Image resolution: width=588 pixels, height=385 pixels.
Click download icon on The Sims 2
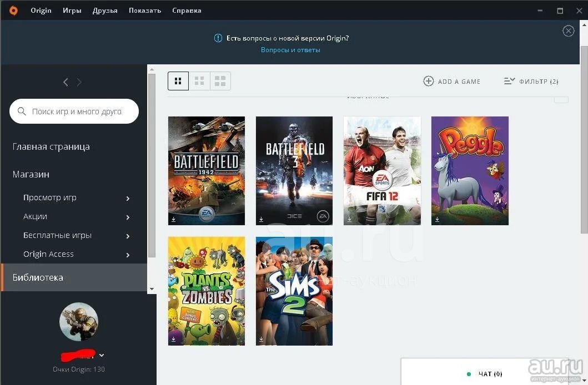(x=262, y=340)
